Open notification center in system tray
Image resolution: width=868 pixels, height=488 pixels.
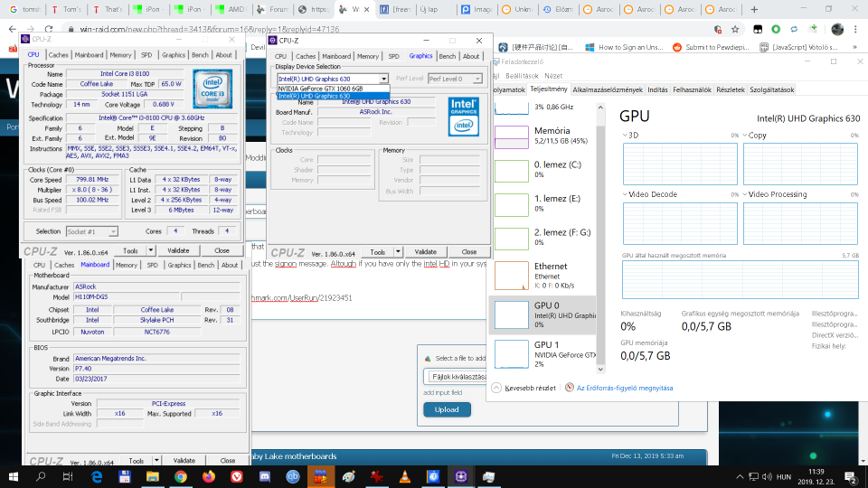(851, 476)
